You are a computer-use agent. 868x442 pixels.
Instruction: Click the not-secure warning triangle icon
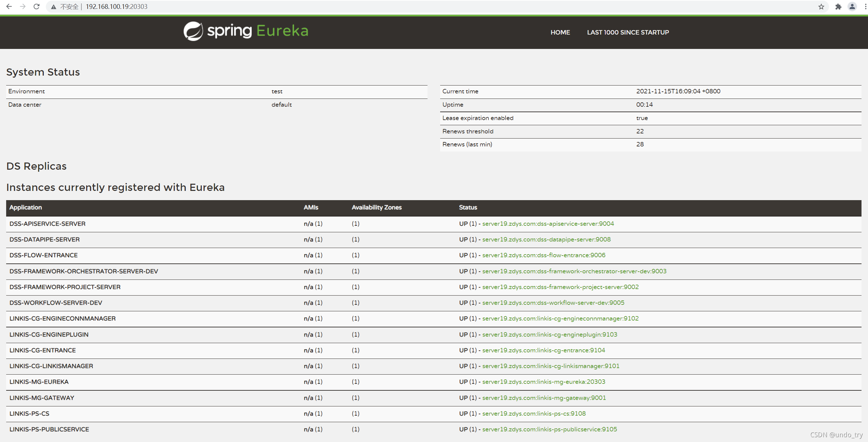[x=54, y=7]
